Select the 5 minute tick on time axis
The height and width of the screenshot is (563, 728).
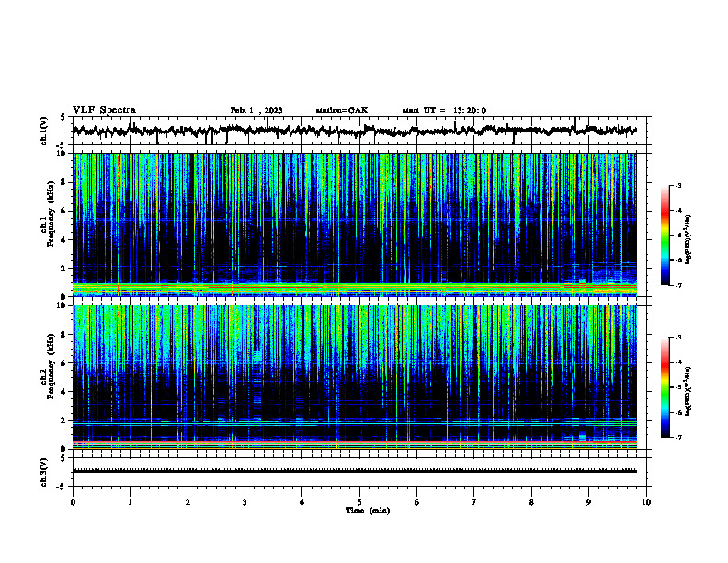(359, 502)
